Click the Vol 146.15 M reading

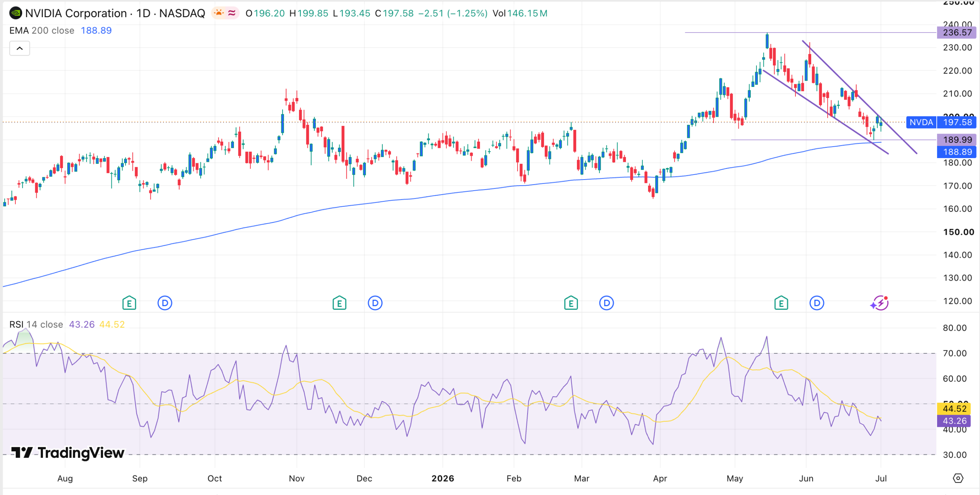(520, 13)
